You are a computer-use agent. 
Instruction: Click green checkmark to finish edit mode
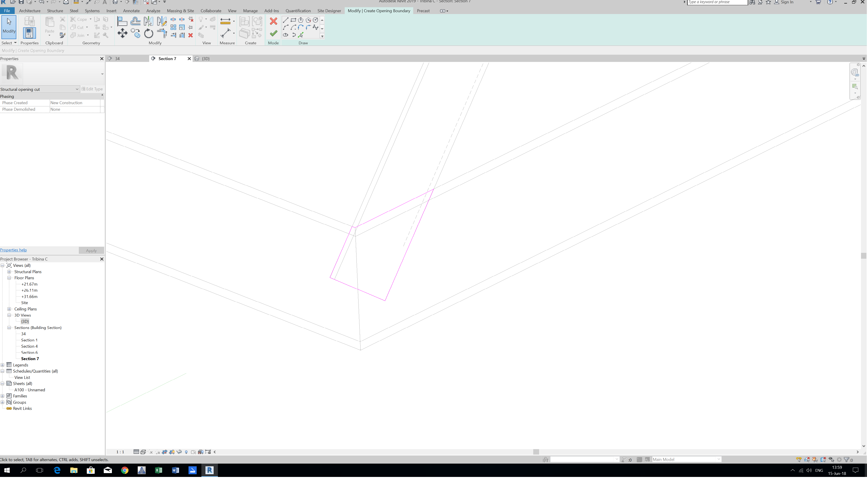coord(273,33)
